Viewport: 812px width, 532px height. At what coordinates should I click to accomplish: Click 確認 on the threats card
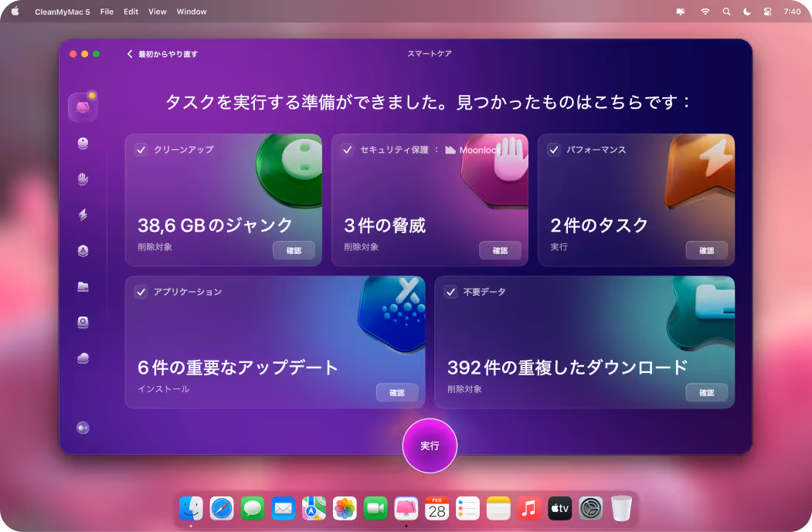(x=500, y=250)
